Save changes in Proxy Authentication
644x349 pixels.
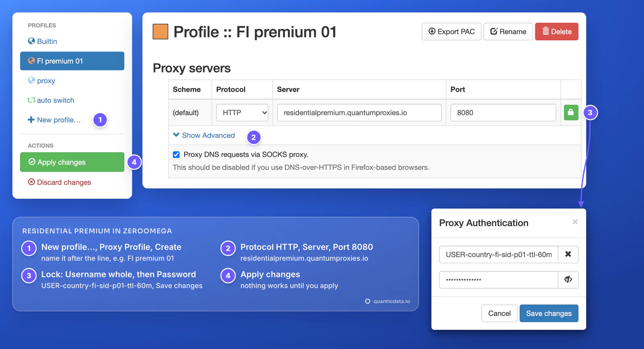[549, 313]
